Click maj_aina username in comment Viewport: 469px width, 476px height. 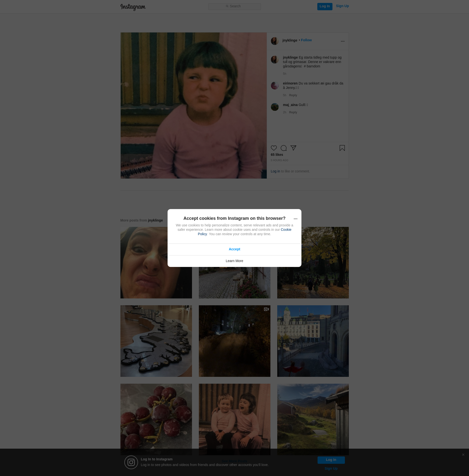290,105
